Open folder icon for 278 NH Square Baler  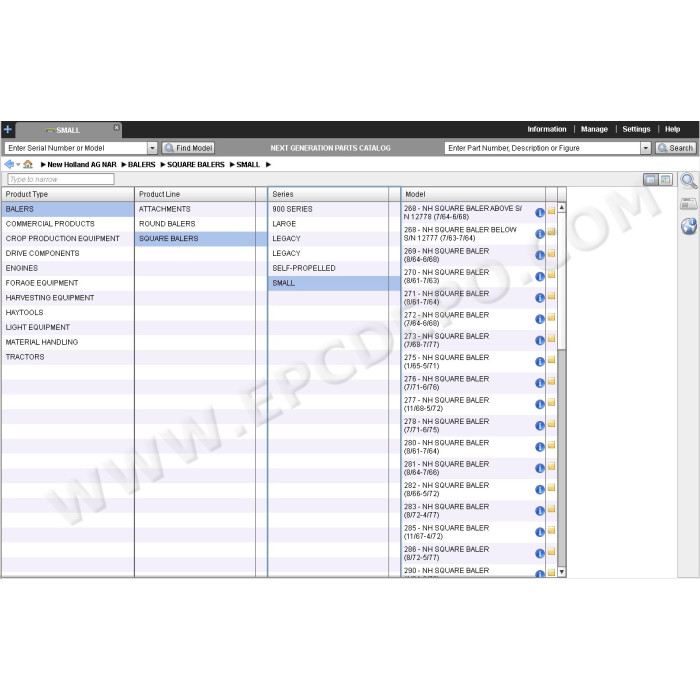(551, 424)
